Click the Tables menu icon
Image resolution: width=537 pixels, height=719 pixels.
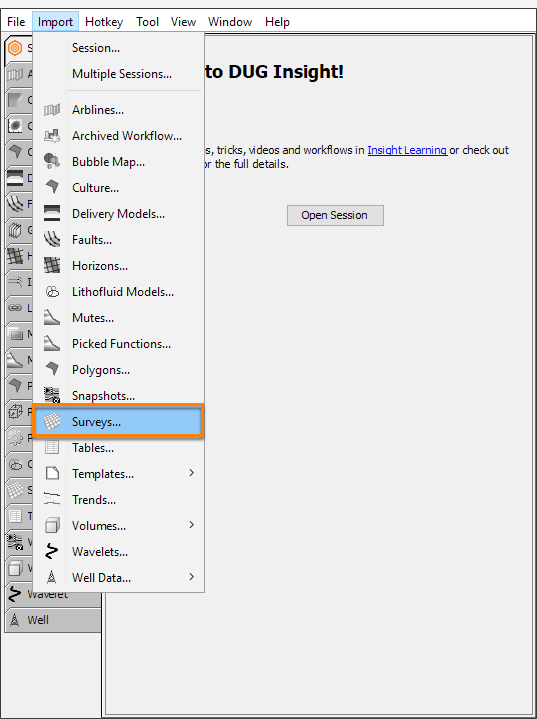52,448
